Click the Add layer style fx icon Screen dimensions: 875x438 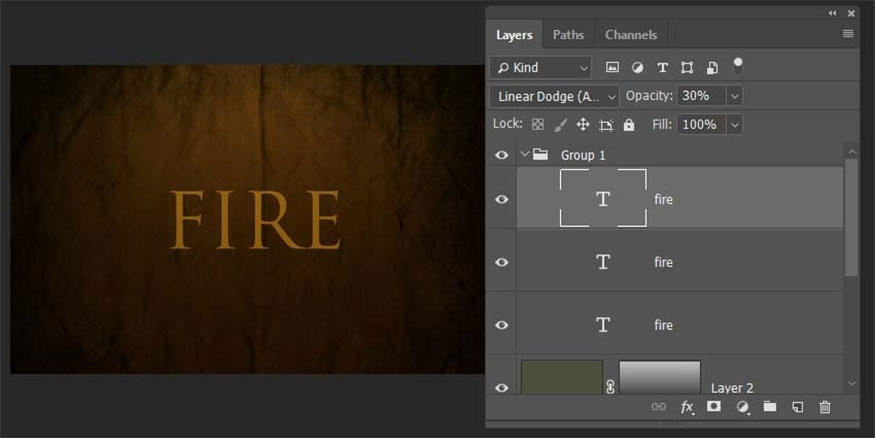coord(687,407)
